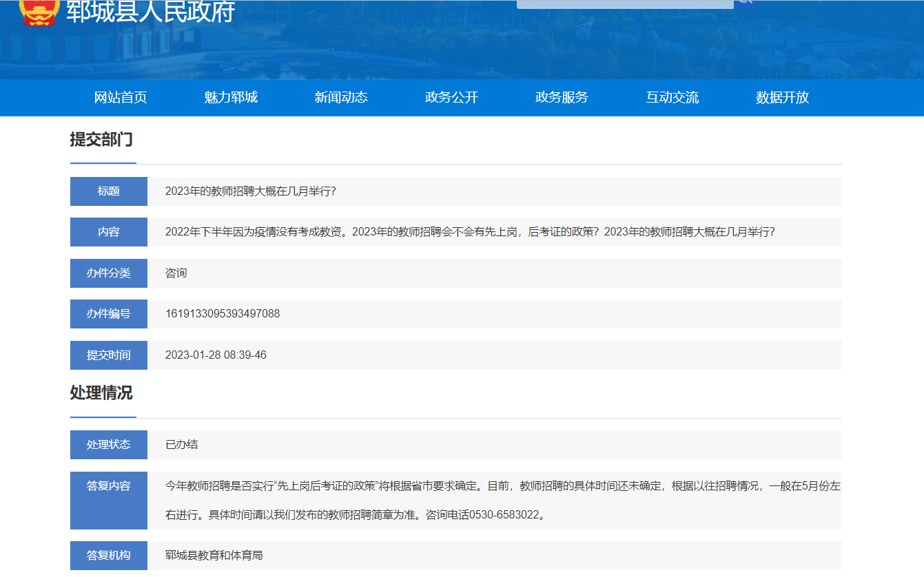
Task: Click the timestamp 2023-01-28 08:39-46
Action: point(216,355)
